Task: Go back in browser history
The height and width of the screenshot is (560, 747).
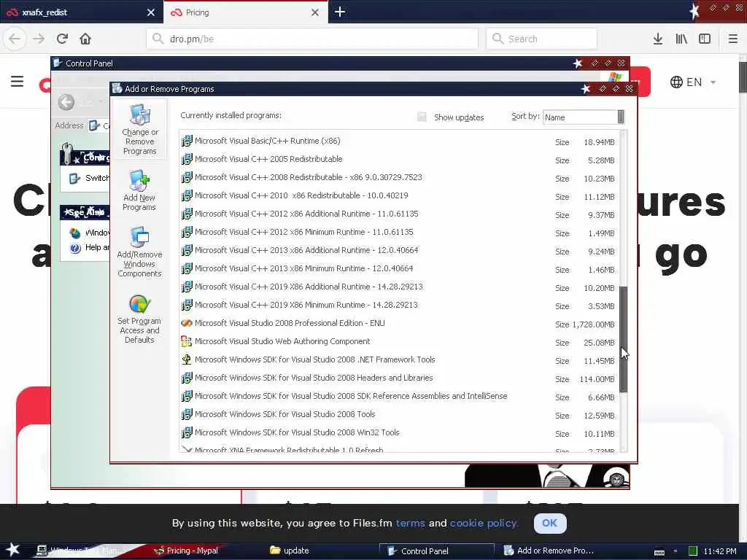Action: [15, 39]
